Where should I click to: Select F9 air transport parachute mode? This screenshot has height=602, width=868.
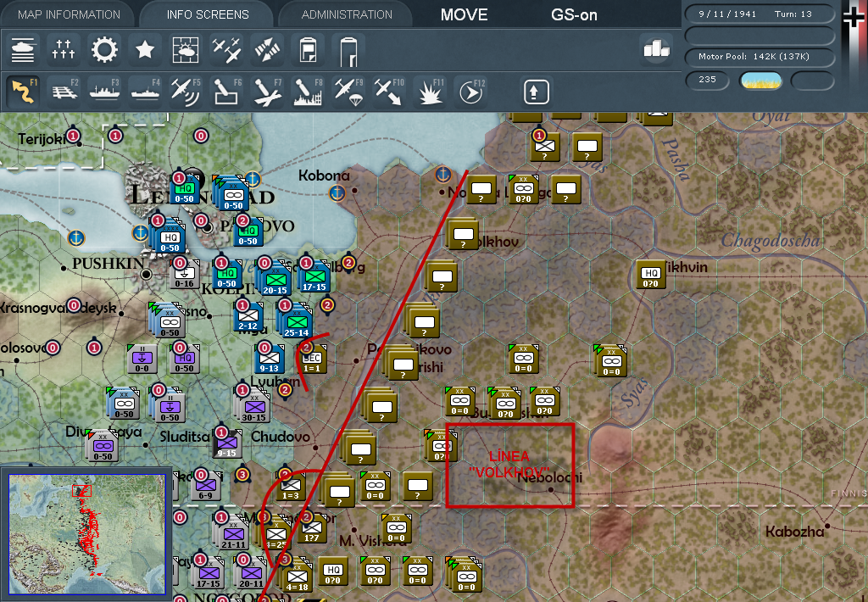pyautogui.click(x=348, y=92)
